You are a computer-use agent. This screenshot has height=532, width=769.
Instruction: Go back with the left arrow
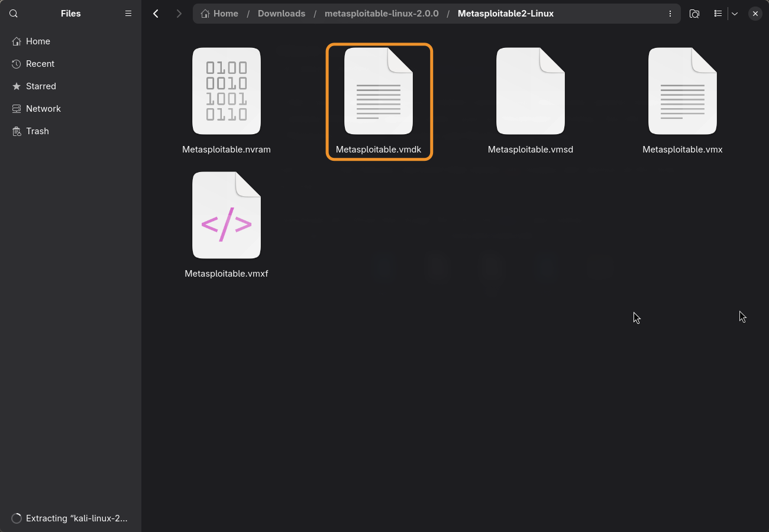click(156, 14)
